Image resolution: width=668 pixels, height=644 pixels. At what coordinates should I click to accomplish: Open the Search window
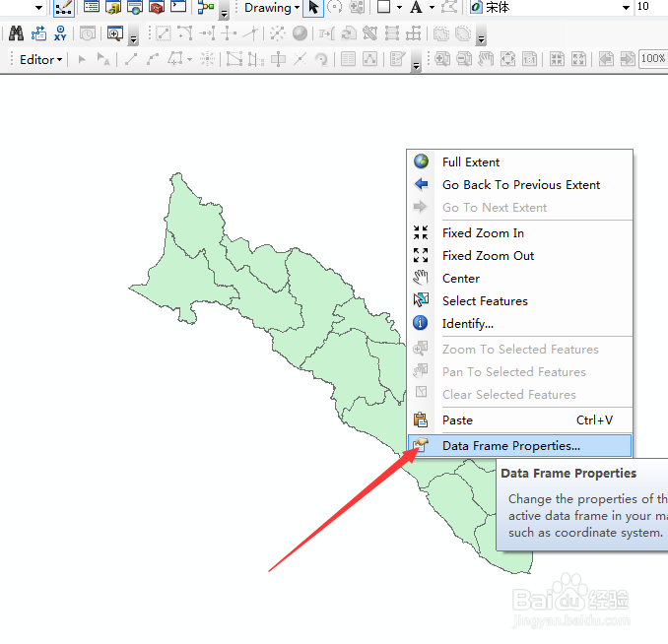point(135,7)
